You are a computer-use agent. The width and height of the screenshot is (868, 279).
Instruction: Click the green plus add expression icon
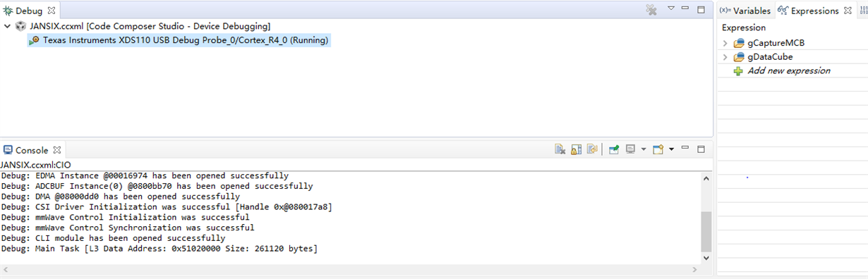[738, 71]
